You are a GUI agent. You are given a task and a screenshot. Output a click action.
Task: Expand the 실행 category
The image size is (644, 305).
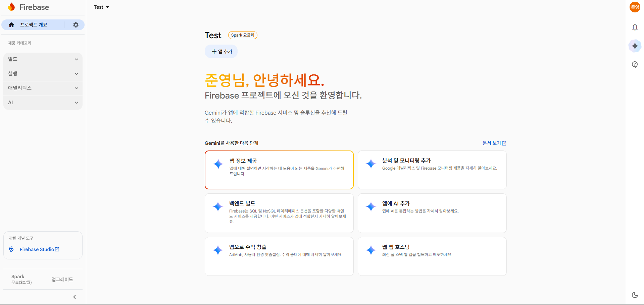43,74
